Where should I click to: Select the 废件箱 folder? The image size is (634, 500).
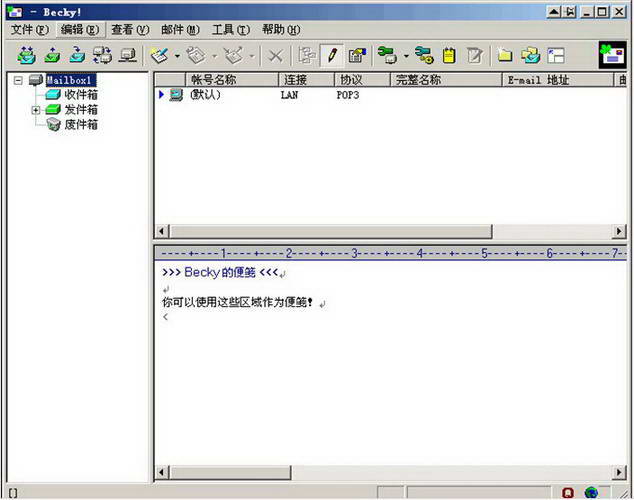click(x=81, y=124)
